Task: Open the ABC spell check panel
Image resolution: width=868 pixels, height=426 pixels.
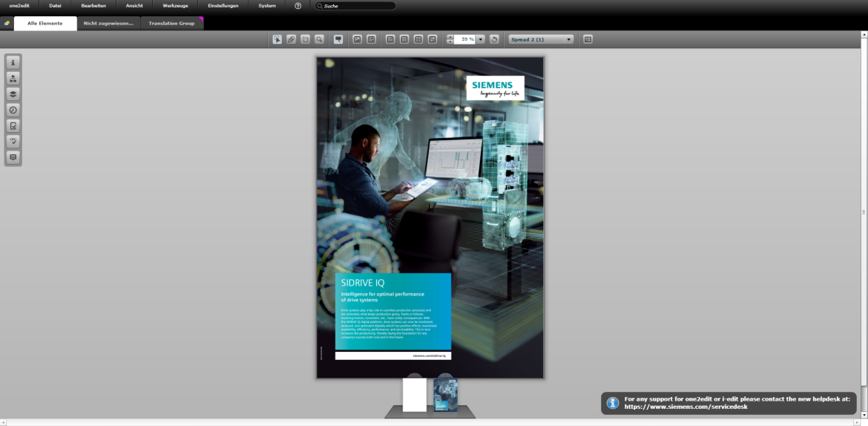Action: 13,141
